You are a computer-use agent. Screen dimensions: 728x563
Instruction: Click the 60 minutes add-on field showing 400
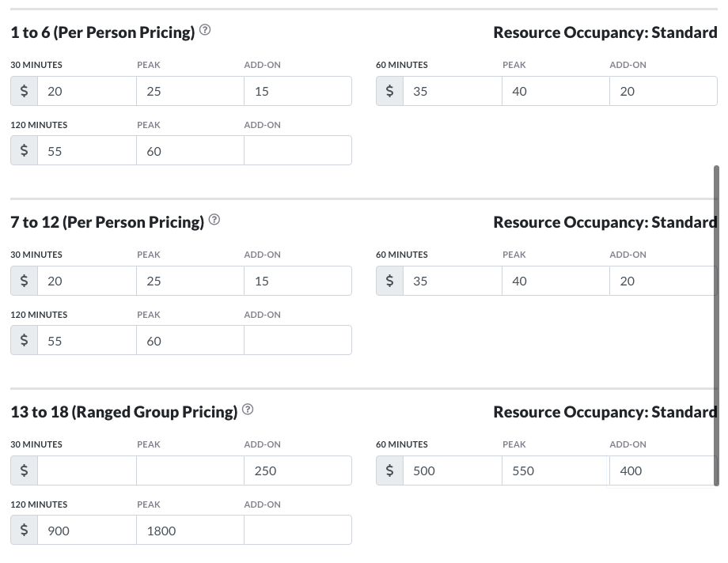[x=662, y=470]
